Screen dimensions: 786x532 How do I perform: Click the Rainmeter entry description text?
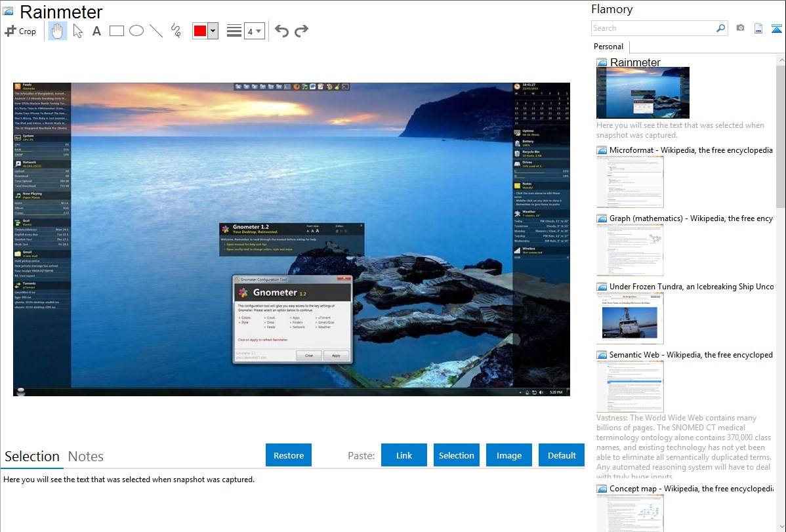coord(680,130)
